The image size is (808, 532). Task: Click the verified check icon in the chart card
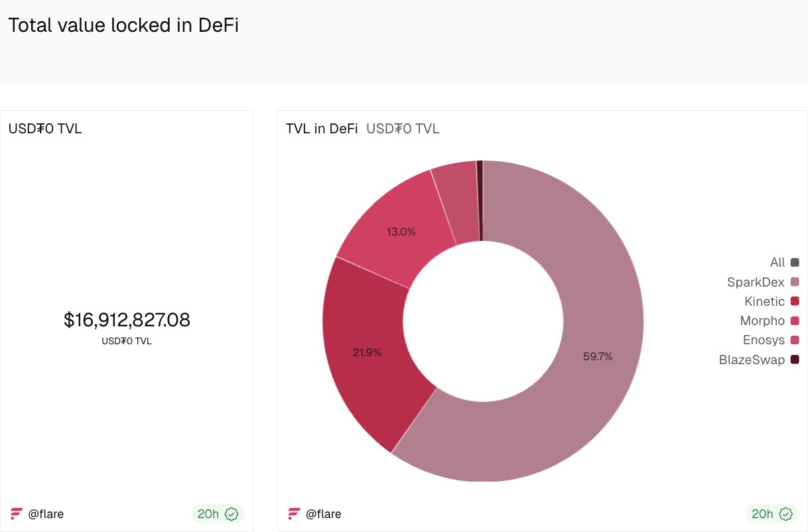[x=786, y=514]
